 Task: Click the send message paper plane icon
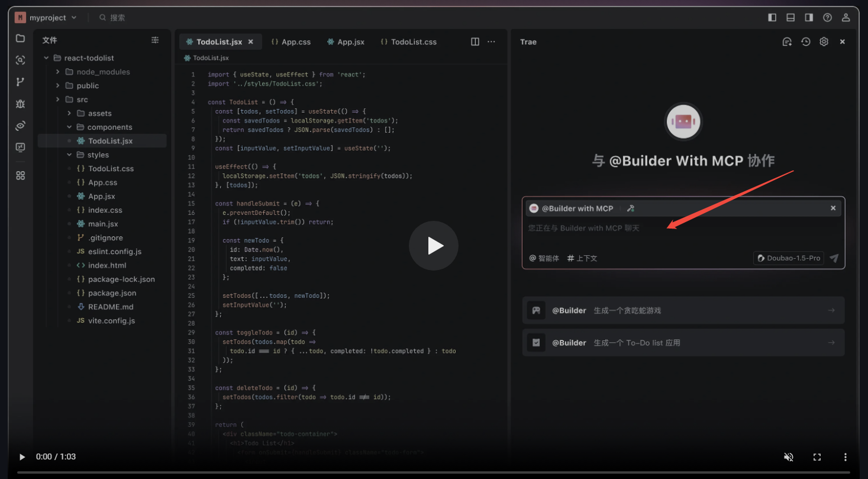tap(834, 258)
